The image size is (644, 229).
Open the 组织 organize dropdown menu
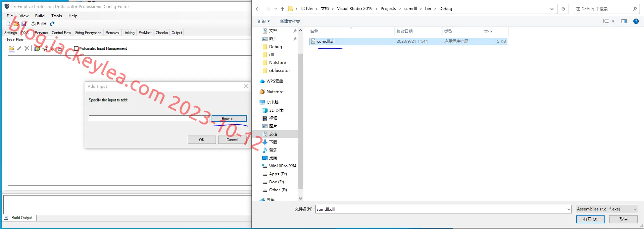pos(264,21)
